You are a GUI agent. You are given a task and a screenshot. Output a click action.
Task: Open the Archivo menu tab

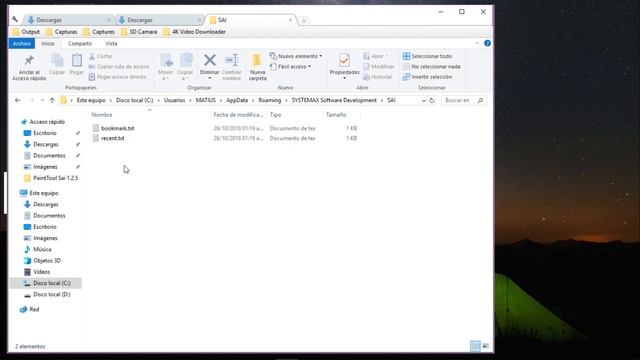pyautogui.click(x=22, y=43)
